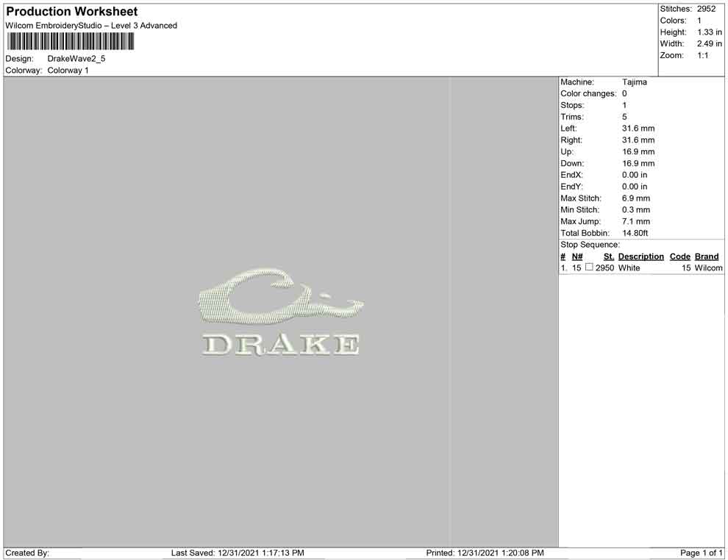The width and height of the screenshot is (728, 560).
Task: Click the Max Stitch 6.9 mm entry
Action: [x=637, y=198]
